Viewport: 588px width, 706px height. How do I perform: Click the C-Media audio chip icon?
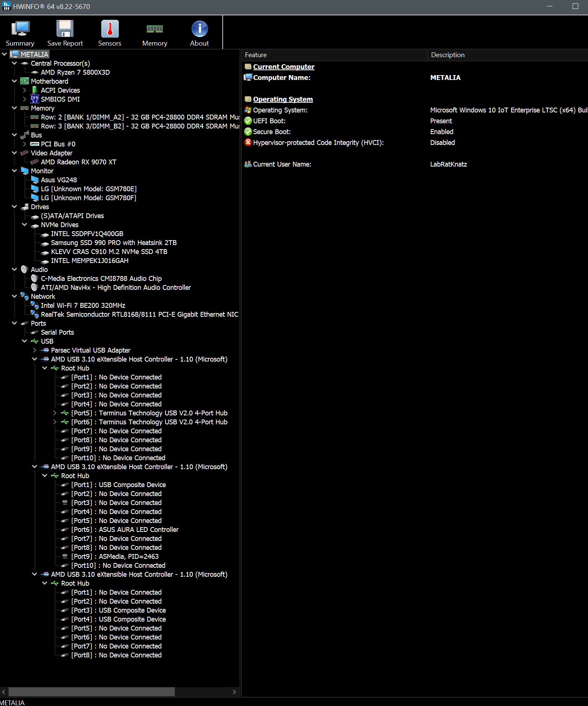(x=35, y=278)
